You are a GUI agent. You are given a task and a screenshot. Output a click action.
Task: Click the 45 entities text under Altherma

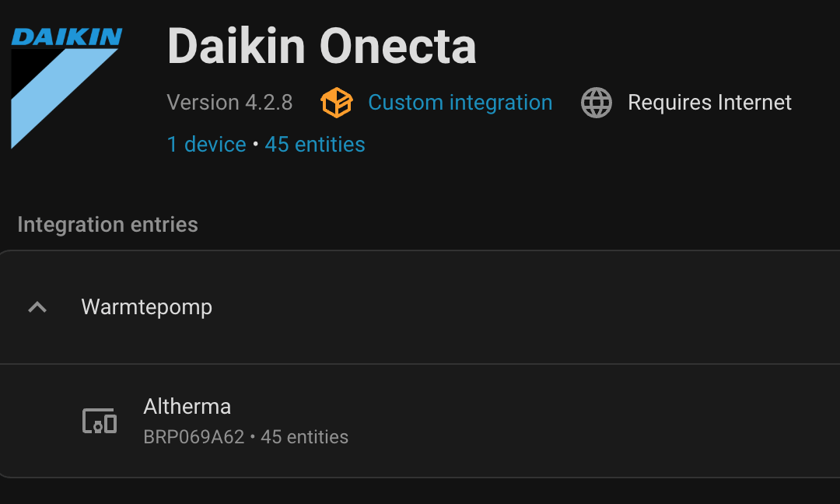pyautogui.click(x=304, y=437)
